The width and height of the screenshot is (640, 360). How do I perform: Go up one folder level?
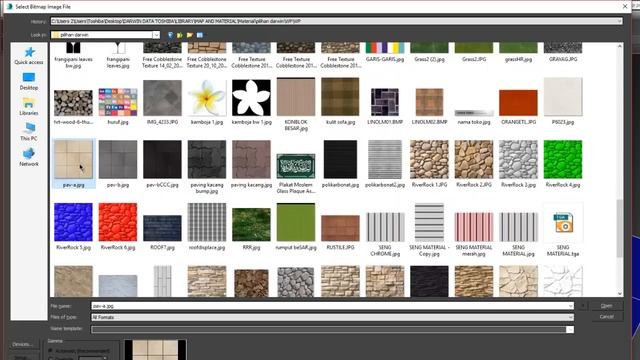pyautogui.click(x=180, y=35)
